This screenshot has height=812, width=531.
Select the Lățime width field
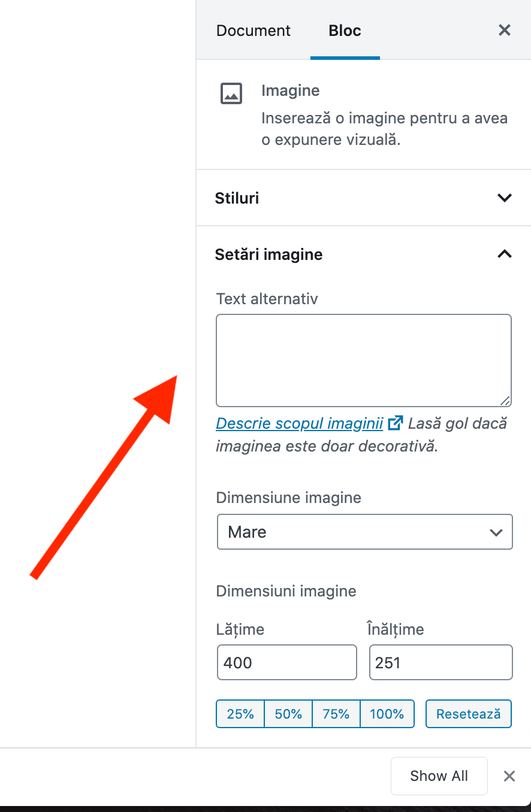[286, 662]
